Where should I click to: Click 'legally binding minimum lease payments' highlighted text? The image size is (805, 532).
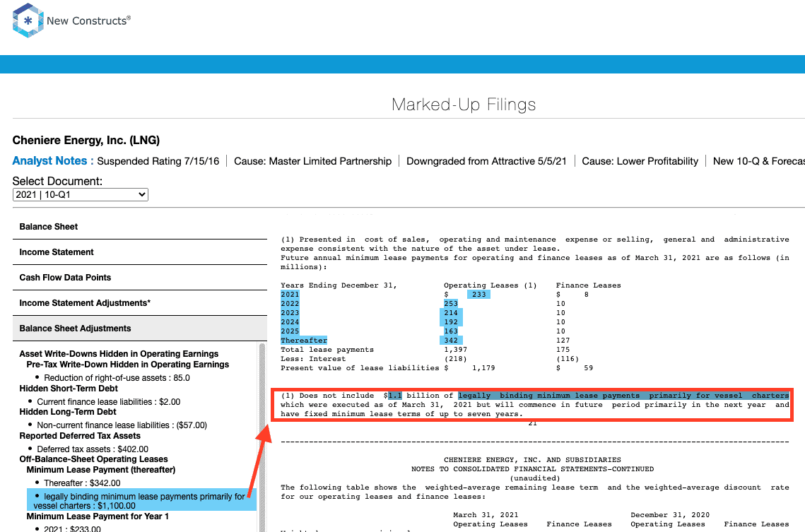coord(549,396)
